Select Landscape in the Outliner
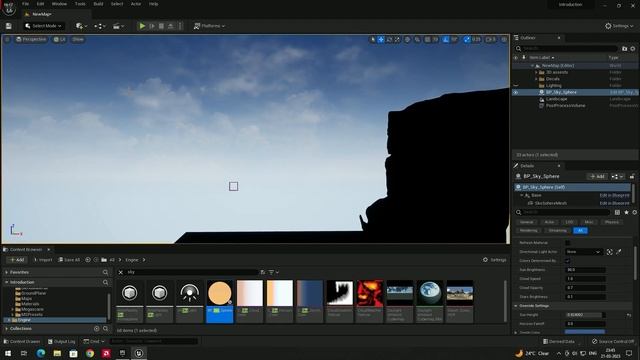 coord(556,99)
